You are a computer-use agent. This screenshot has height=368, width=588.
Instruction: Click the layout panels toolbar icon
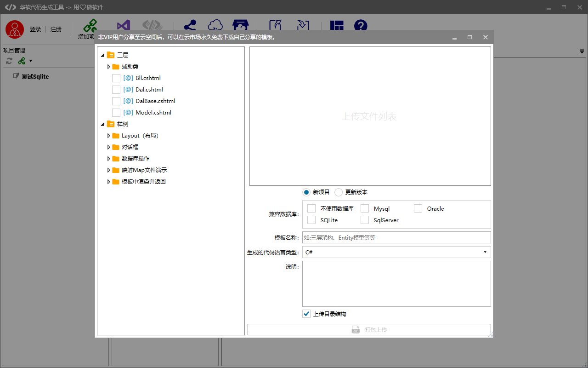click(337, 26)
